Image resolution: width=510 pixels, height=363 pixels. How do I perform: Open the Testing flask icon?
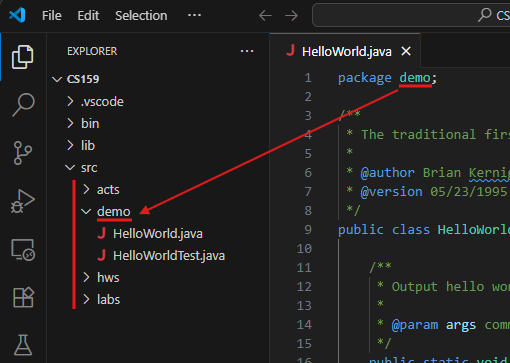(x=23, y=345)
